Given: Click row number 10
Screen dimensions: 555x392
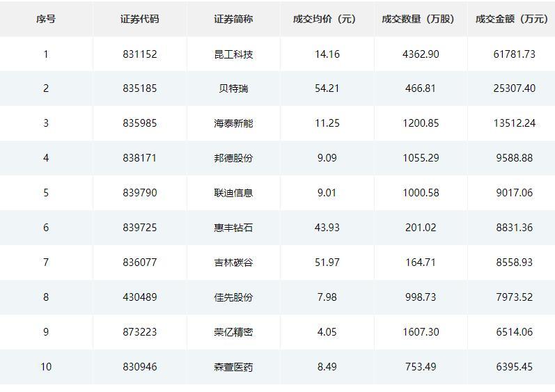Looking at the screenshot, I should pos(46,367).
